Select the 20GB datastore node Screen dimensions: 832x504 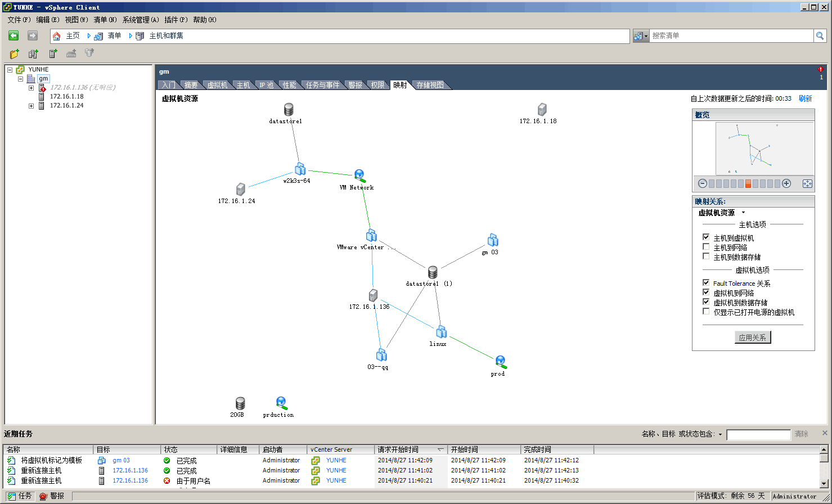coord(240,403)
